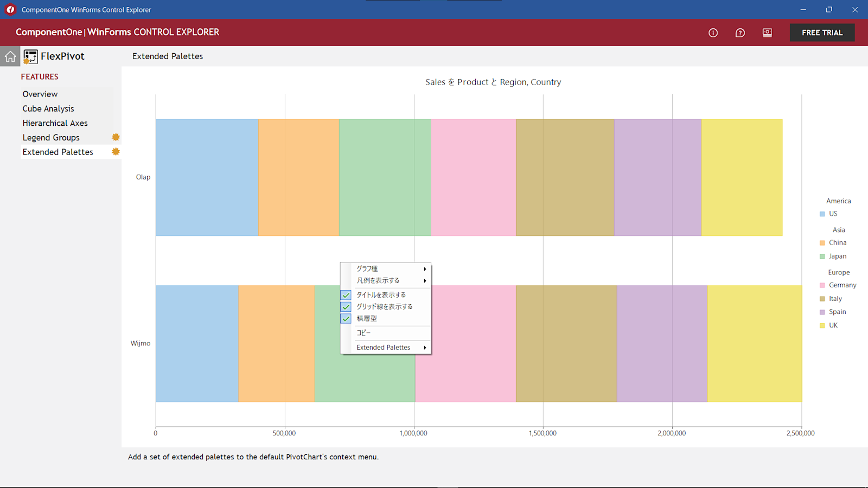Click the "America" legend group heading
Viewport: 868px width, 488px height.
point(839,201)
